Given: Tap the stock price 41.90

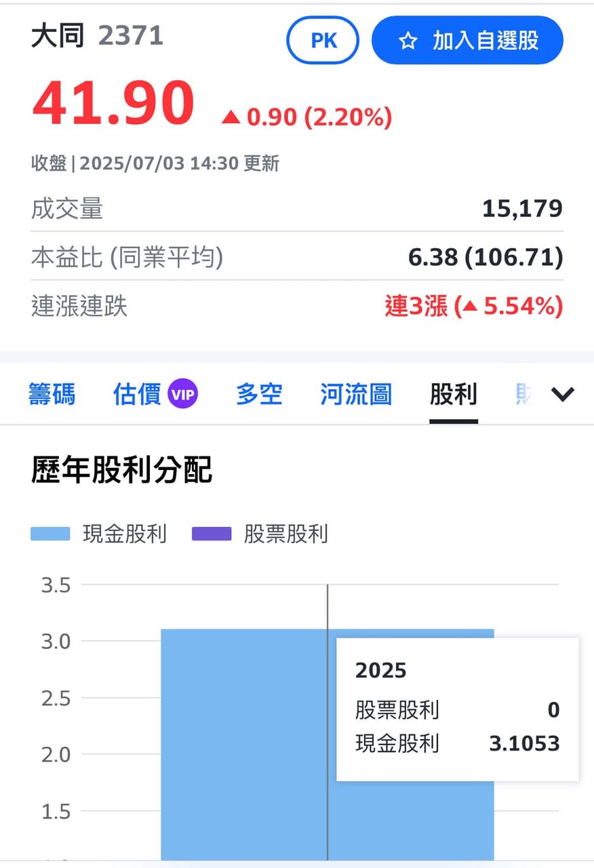Looking at the screenshot, I should tap(113, 104).
